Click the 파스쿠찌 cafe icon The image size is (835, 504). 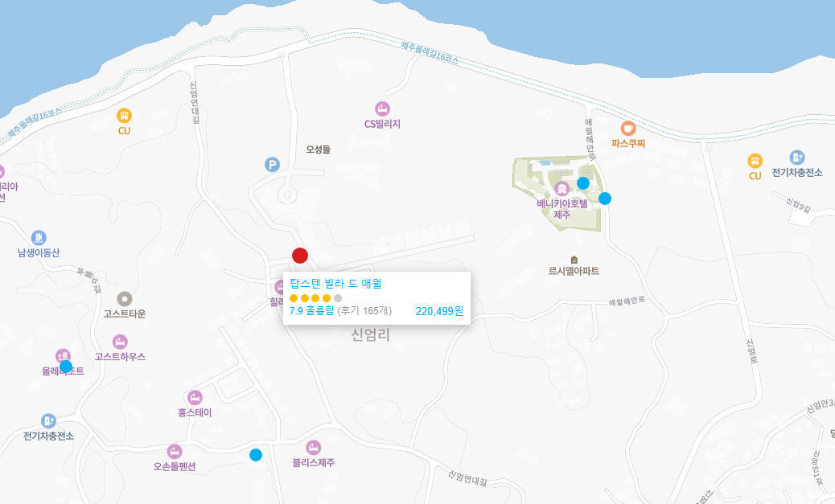(628, 129)
